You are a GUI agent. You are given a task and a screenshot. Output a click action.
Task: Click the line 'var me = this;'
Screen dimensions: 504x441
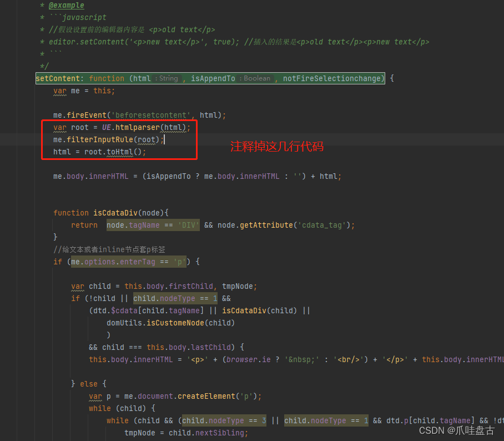[84, 91]
